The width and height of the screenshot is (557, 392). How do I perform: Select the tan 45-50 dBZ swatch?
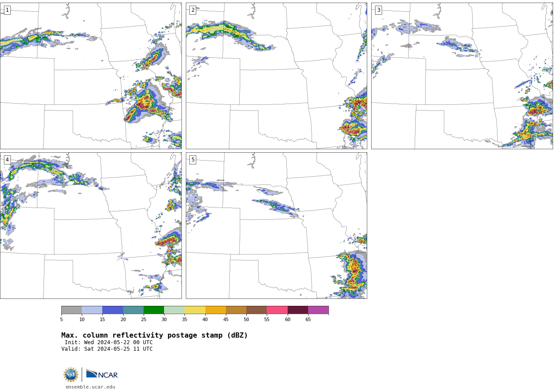pyautogui.click(x=236, y=310)
